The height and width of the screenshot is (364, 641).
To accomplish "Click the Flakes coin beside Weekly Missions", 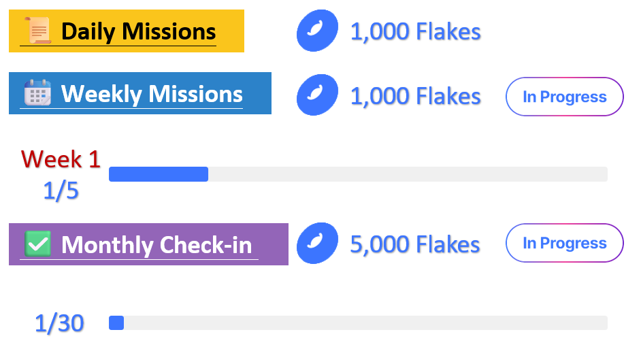I will (317, 95).
